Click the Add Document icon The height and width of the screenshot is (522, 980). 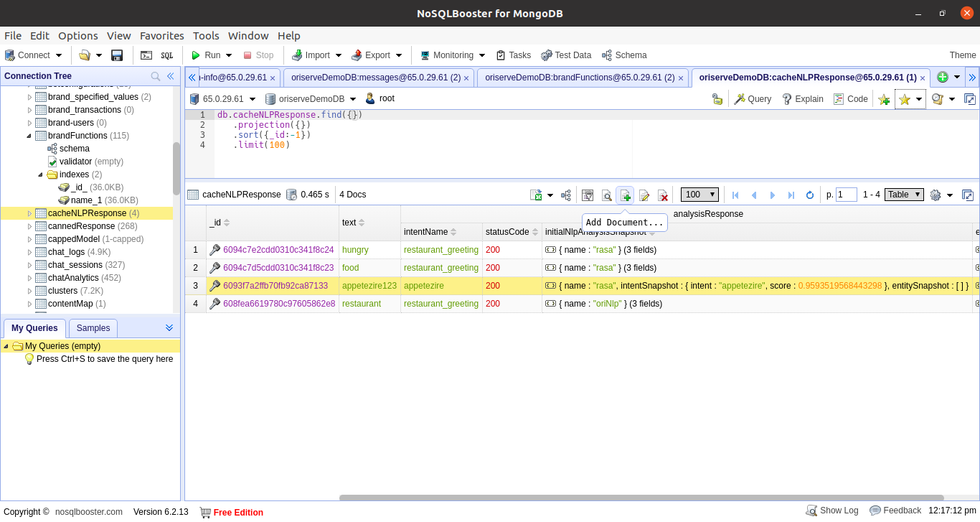click(625, 195)
